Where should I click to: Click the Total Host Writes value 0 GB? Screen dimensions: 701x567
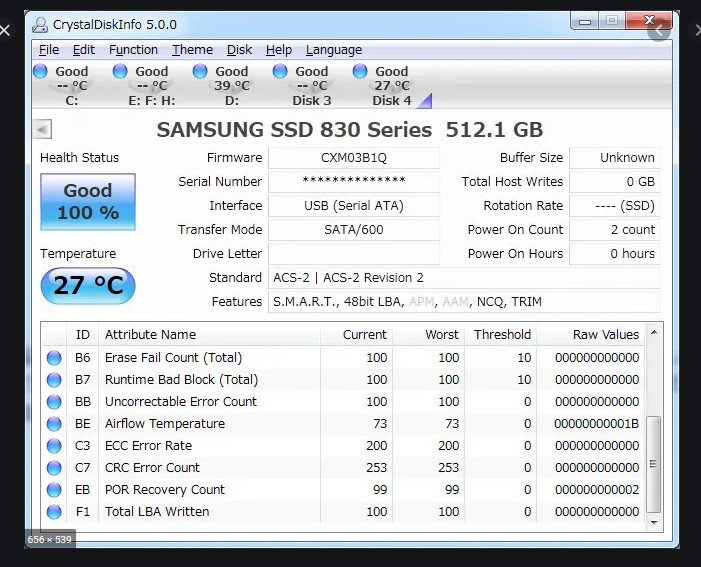coord(614,182)
